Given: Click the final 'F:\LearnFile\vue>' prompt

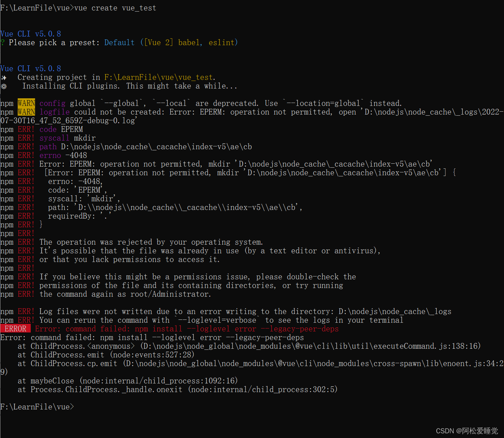Looking at the screenshot, I should click(x=37, y=407).
